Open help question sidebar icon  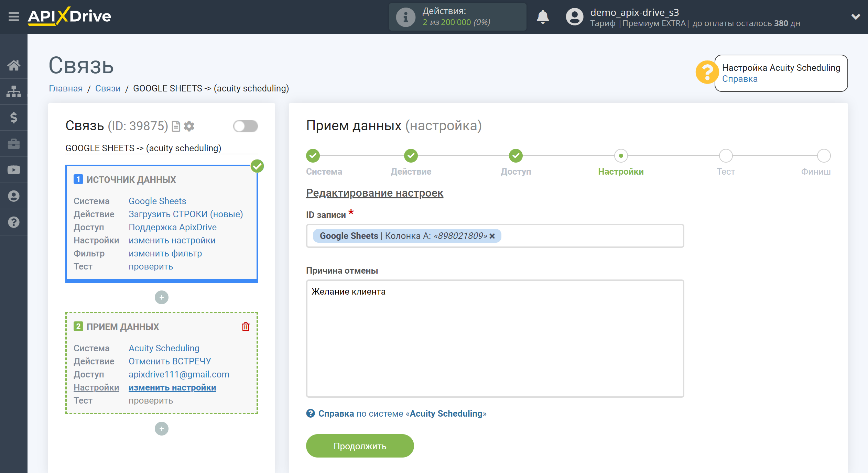[14, 222]
